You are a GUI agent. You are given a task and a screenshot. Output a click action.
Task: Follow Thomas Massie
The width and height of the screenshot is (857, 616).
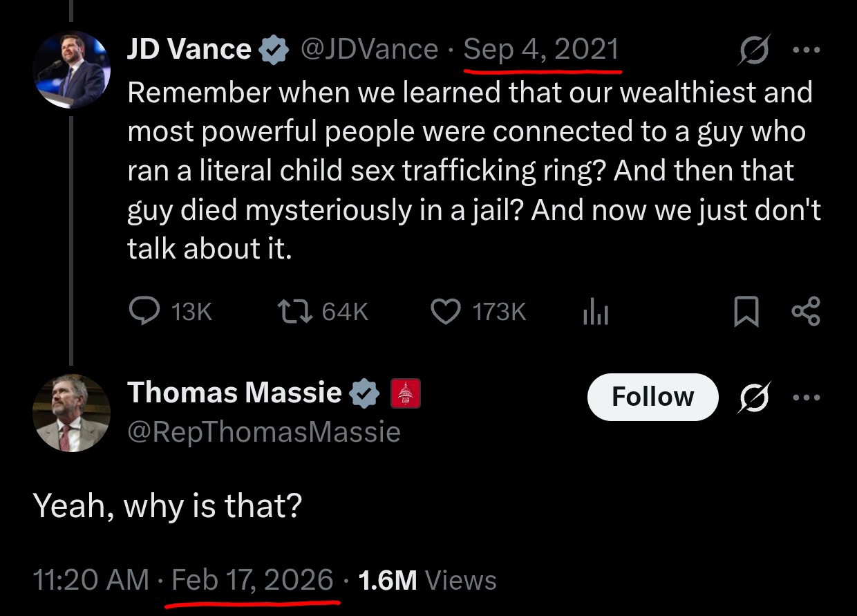(652, 397)
